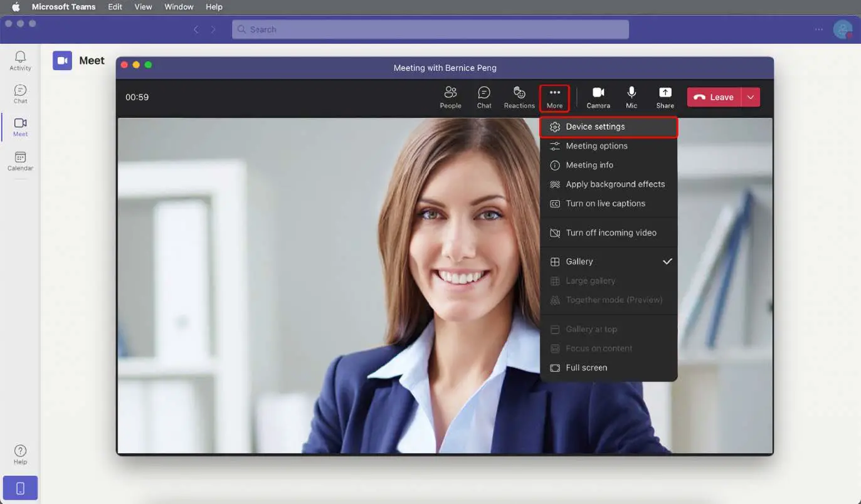
Task: Click the profile avatar at top right
Action: point(843,29)
